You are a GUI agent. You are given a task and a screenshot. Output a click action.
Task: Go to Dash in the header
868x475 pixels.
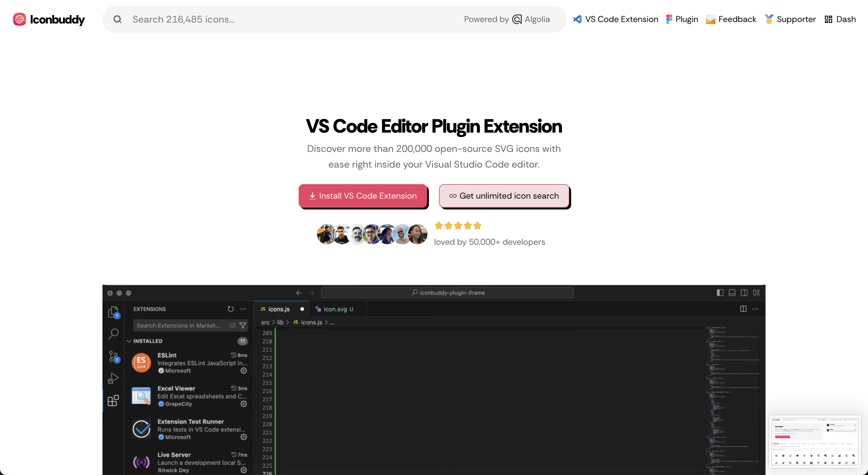coord(840,19)
